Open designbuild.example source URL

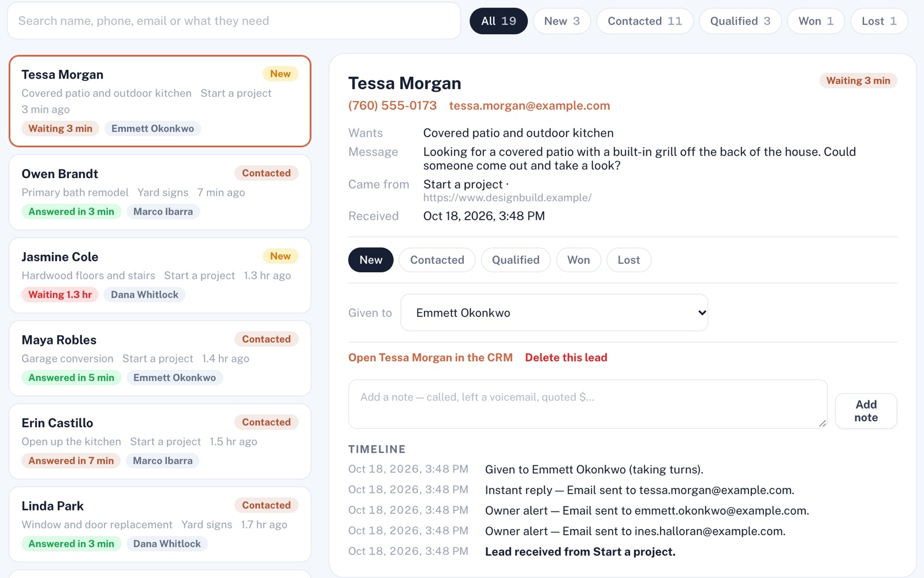(507, 198)
